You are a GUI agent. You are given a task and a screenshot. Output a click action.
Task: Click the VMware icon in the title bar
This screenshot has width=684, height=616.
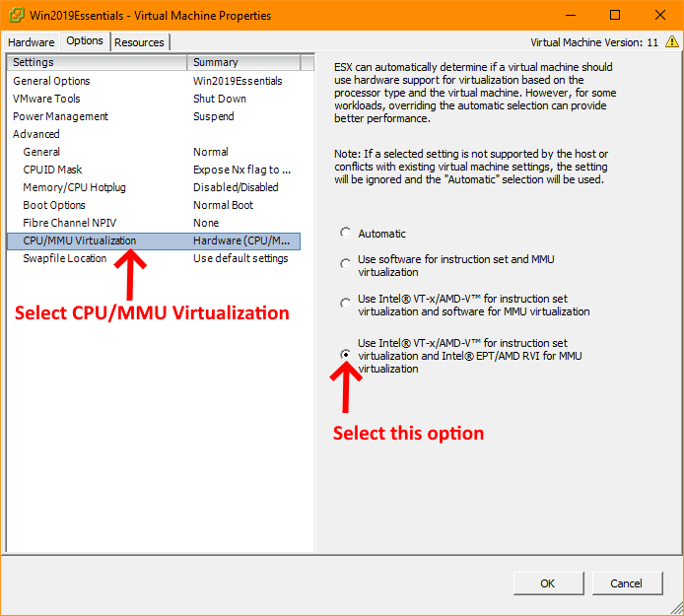[x=16, y=15]
